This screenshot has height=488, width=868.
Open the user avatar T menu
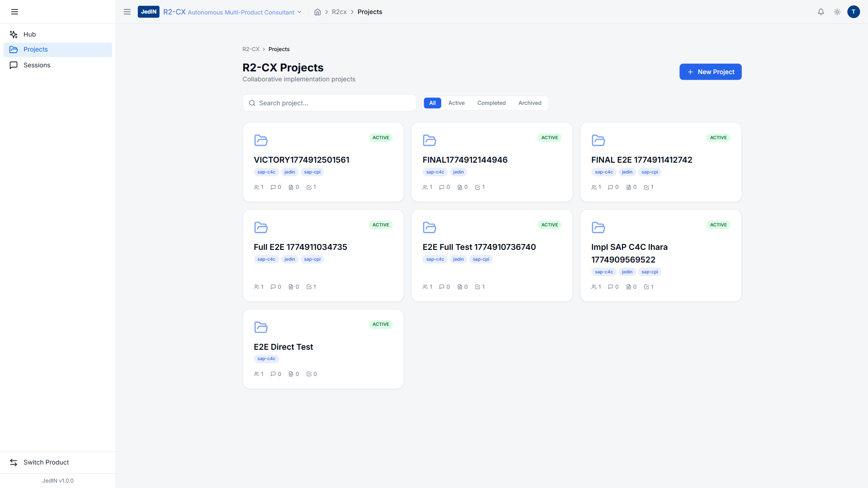[854, 12]
